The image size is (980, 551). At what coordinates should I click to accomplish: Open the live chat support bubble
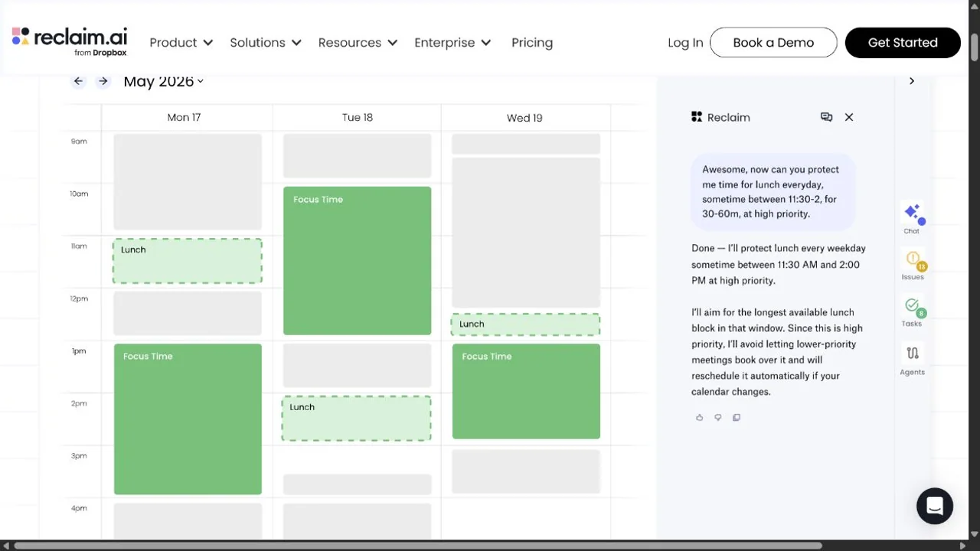coord(935,506)
